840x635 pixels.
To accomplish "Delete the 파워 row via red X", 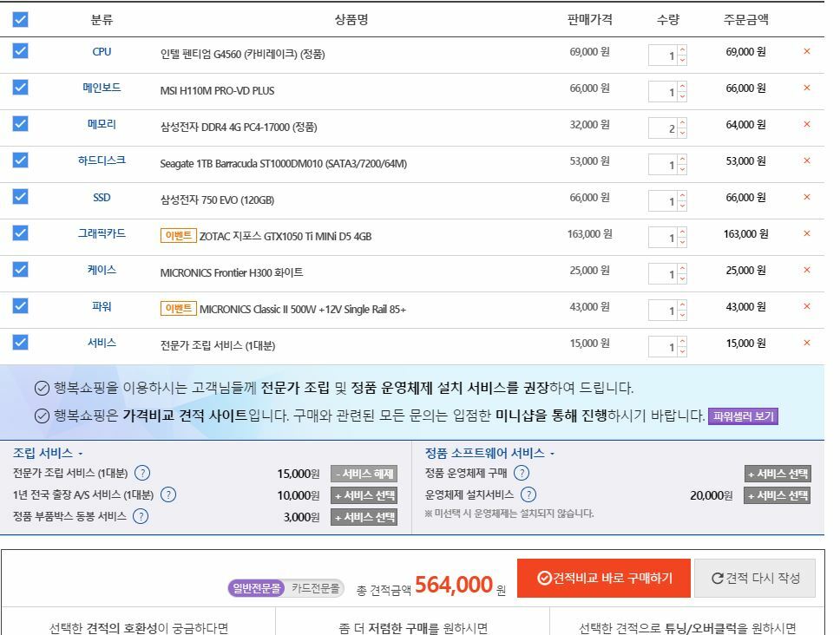I will [806, 306].
